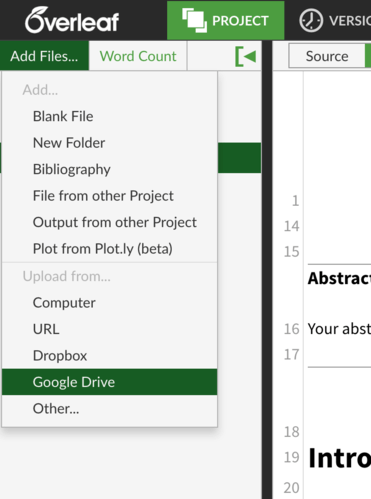Upload from URL
The width and height of the screenshot is (371, 499).
pyautogui.click(x=110, y=329)
